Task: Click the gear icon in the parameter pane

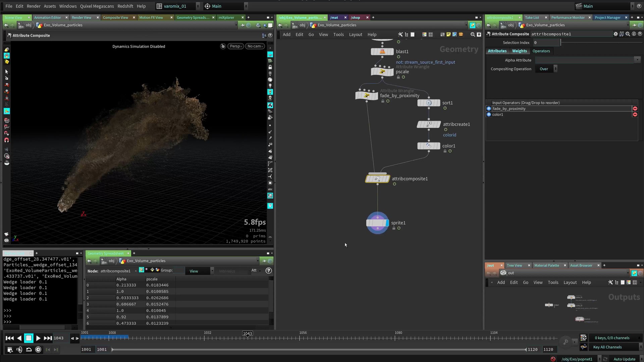Action: coord(615,34)
